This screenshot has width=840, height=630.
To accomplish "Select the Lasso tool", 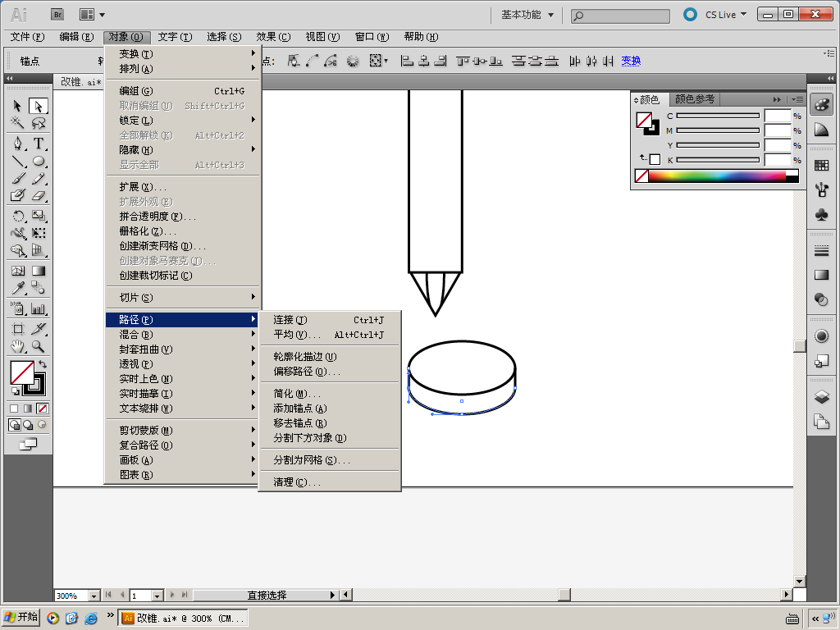I will [38, 123].
